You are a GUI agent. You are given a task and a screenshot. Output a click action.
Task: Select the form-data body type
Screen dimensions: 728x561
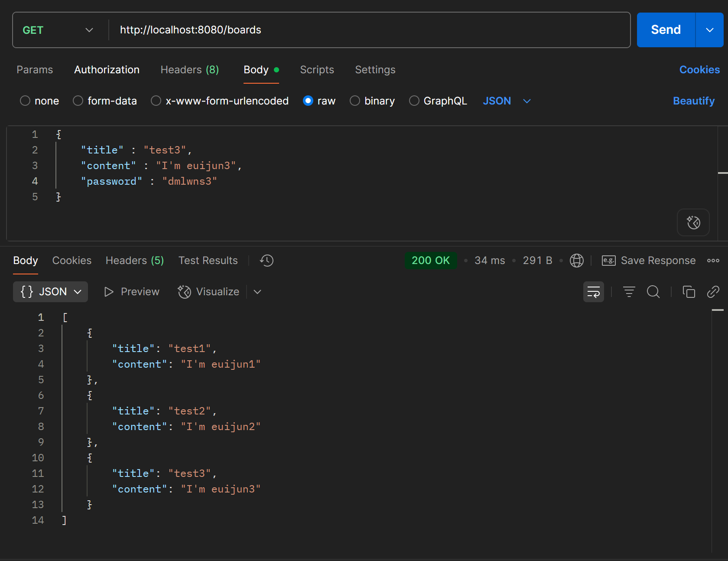pos(78,101)
